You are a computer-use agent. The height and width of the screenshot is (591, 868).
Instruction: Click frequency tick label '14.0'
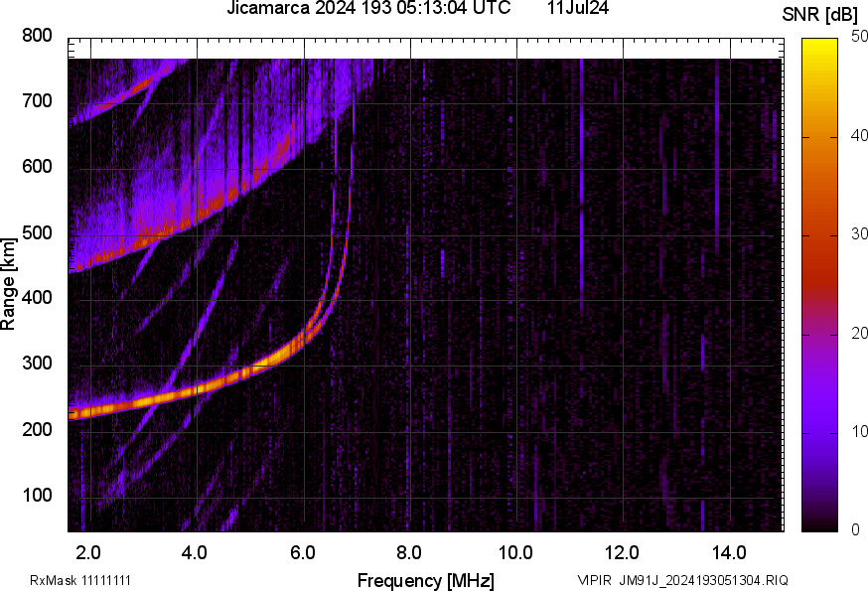729,553
